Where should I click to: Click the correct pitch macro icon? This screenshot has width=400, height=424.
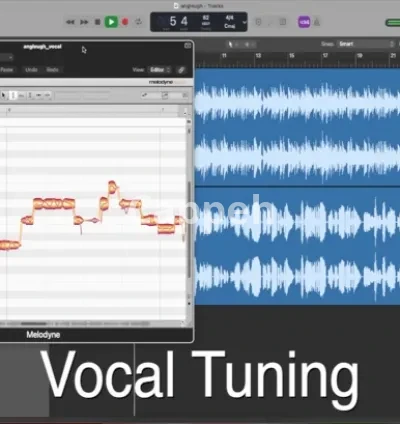tap(144, 96)
